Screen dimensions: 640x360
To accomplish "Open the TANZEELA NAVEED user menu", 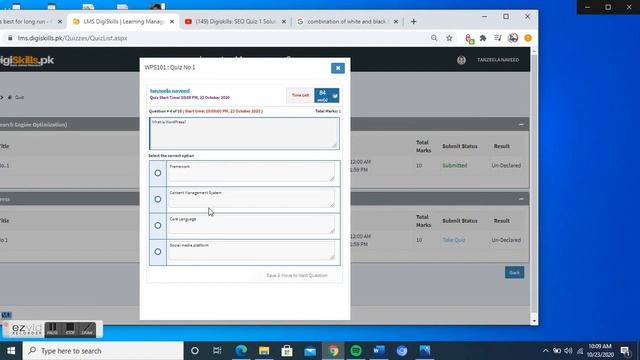I will tap(498, 60).
